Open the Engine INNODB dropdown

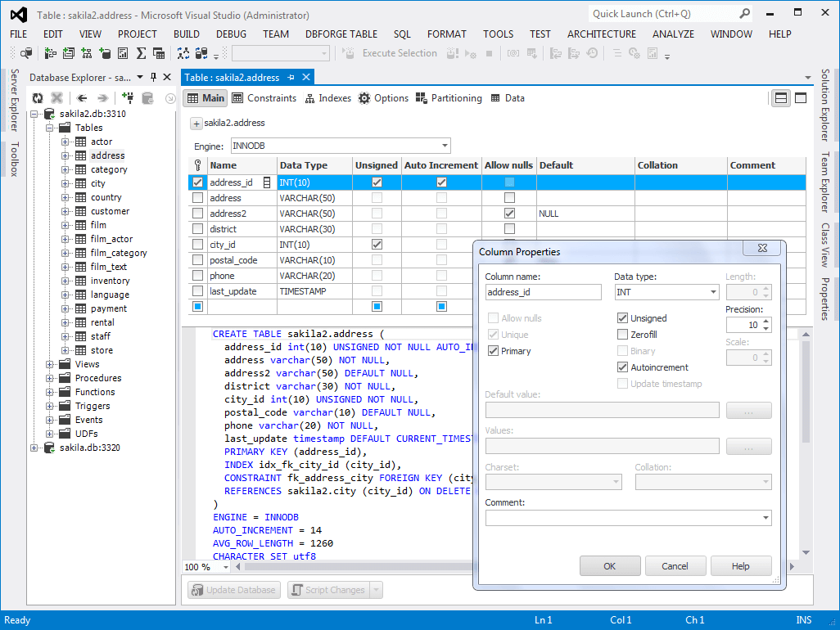pos(445,146)
